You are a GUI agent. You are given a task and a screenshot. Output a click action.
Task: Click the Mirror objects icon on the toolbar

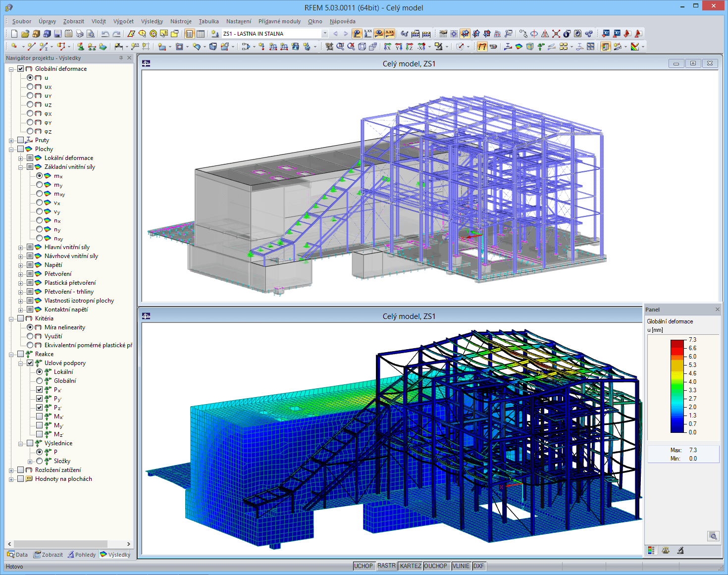545,33
